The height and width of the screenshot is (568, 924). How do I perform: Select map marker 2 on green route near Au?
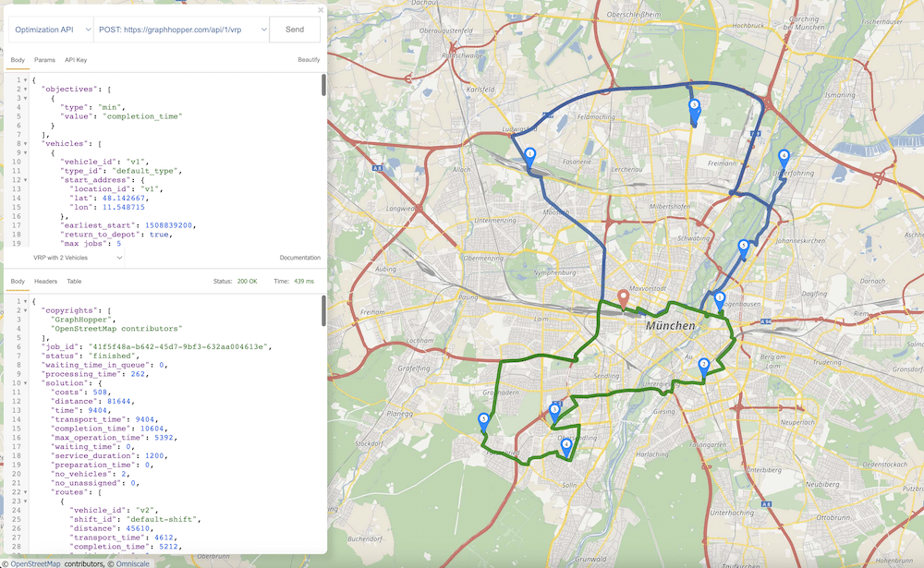click(x=703, y=368)
